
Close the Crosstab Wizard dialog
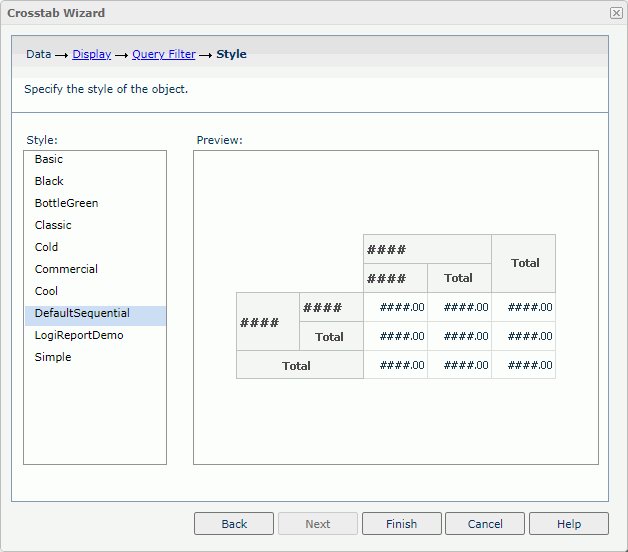(616, 13)
